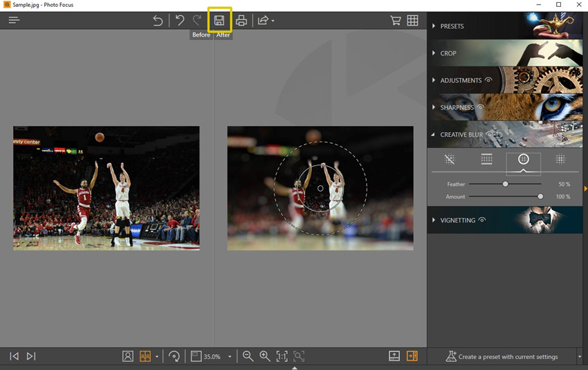Print the photo using the printer icon
The height and width of the screenshot is (370, 588).
(241, 20)
